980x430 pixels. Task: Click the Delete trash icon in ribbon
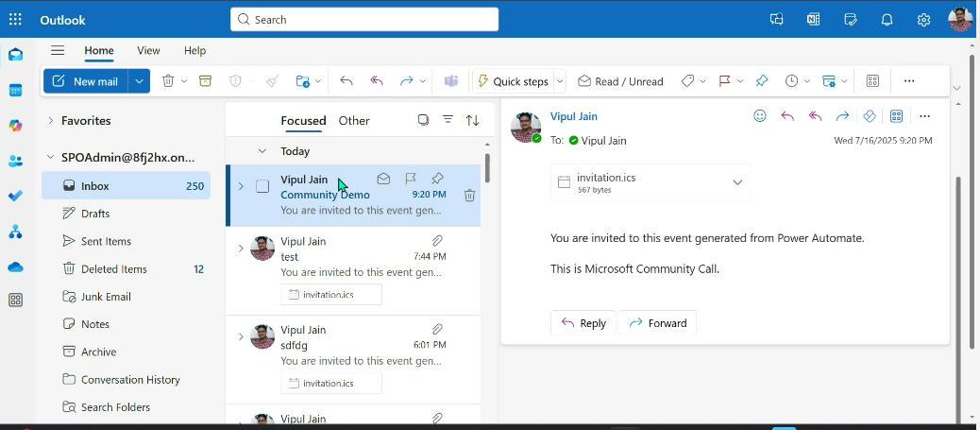[x=168, y=81]
